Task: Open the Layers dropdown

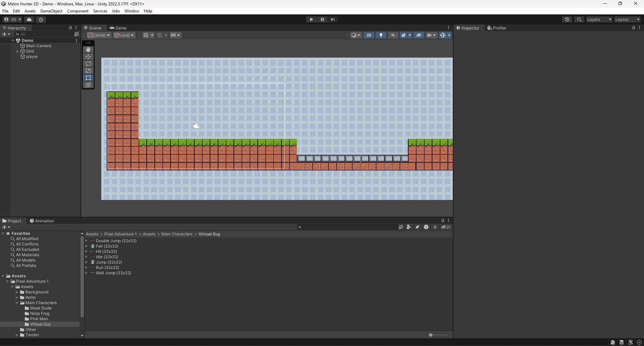Action: coord(599,19)
